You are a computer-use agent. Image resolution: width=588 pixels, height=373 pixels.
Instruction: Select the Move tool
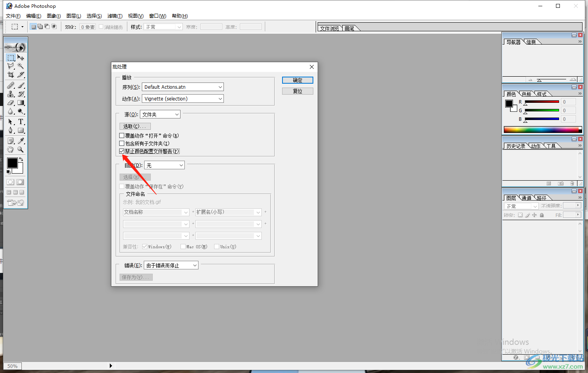click(x=21, y=58)
